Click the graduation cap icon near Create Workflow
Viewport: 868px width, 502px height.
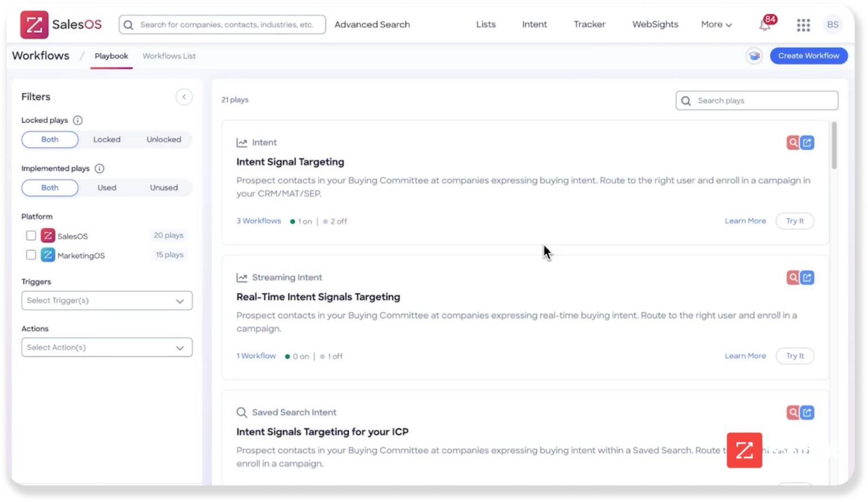(754, 55)
